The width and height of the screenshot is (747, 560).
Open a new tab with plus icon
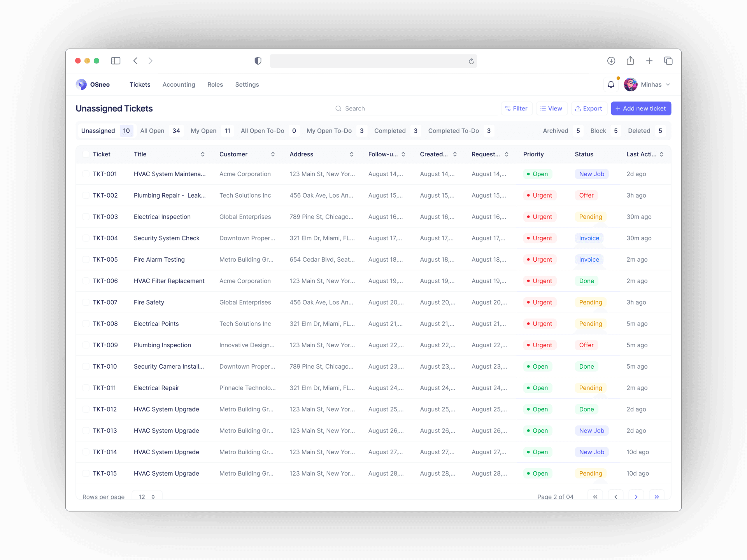pos(649,61)
